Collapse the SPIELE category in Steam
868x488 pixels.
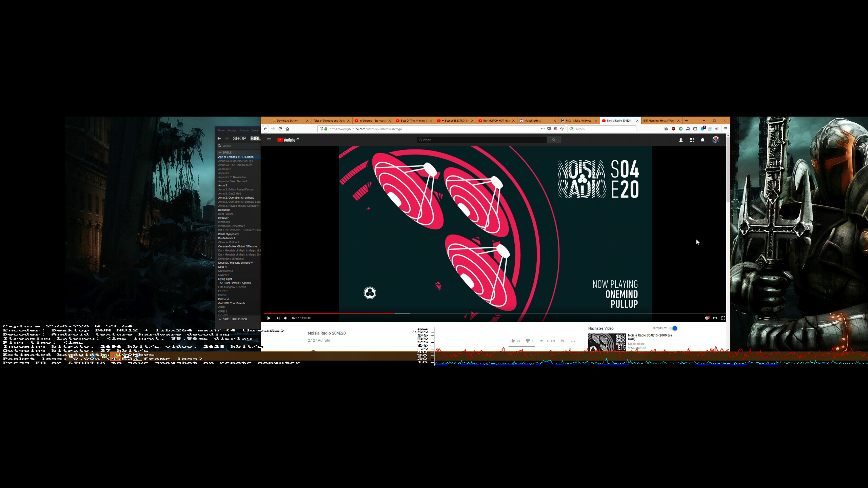coord(220,152)
